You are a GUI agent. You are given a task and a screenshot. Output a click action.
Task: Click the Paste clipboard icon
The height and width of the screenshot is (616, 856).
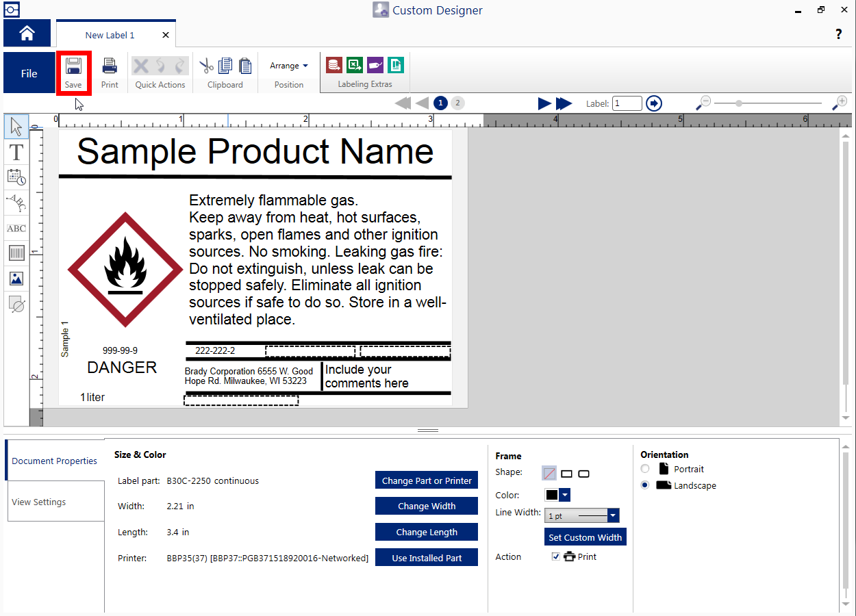click(244, 66)
